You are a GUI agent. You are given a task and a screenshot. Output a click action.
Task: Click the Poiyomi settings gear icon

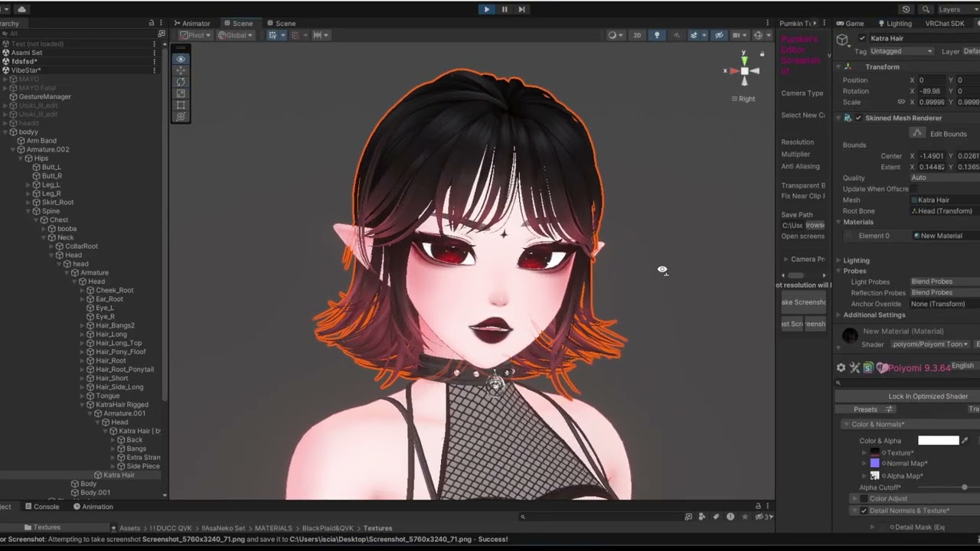tap(841, 368)
